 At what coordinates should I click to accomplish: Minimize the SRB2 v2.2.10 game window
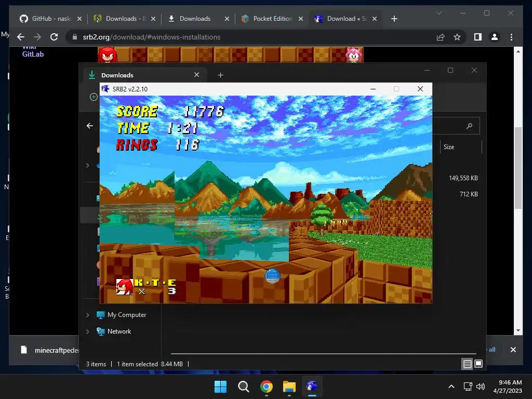[373, 89]
